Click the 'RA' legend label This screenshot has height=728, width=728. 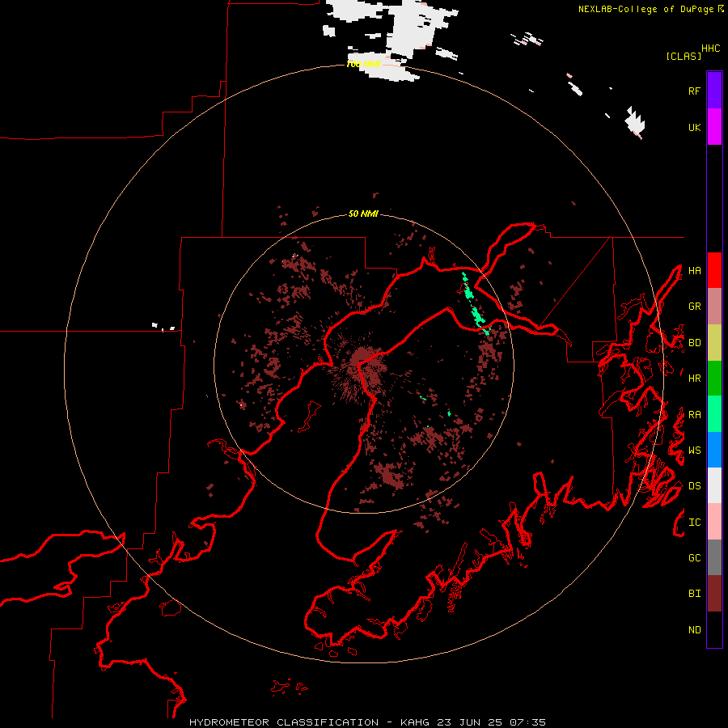(694, 415)
